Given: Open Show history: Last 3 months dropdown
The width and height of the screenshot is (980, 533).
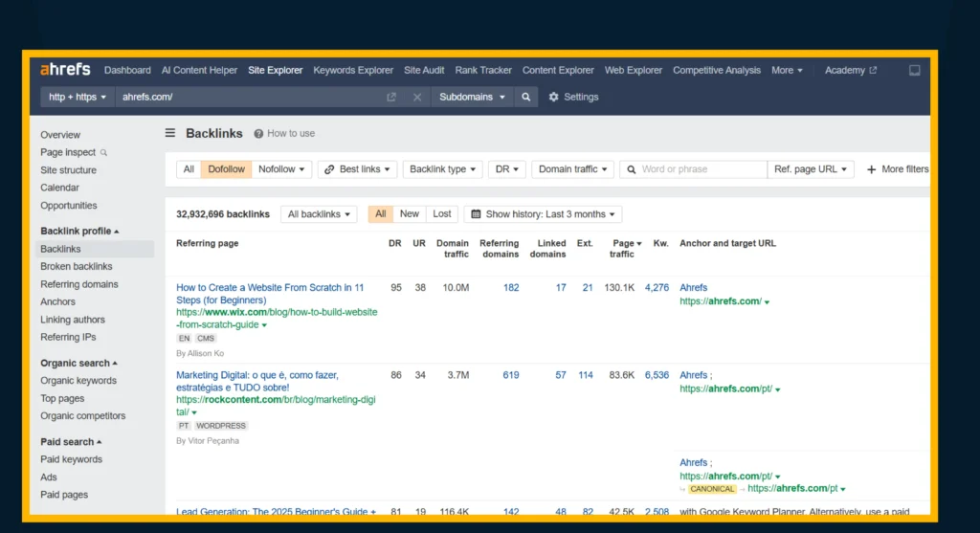Looking at the screenshot, I should 543,214.
